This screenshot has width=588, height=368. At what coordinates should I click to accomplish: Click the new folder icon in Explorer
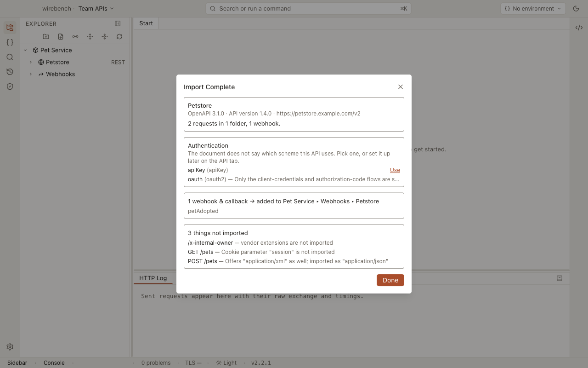46,37
